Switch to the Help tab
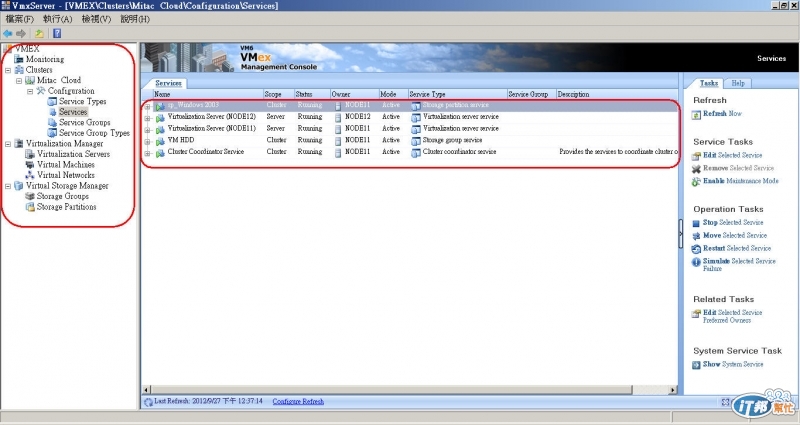800x425 pixels. pos(738,83)
